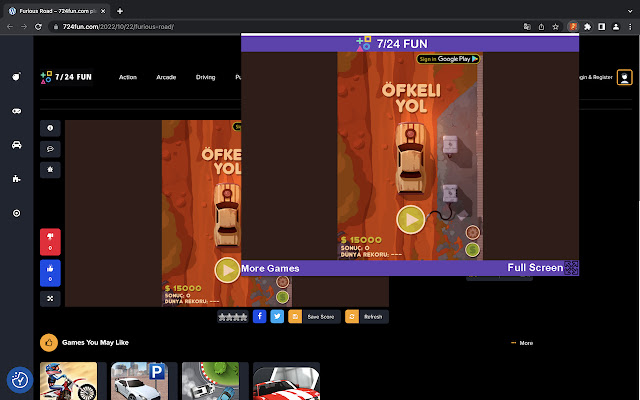The height and width of the screenshot is (400, 640).
Task: Open the Arcade menu item
Action: coord(166,77)
